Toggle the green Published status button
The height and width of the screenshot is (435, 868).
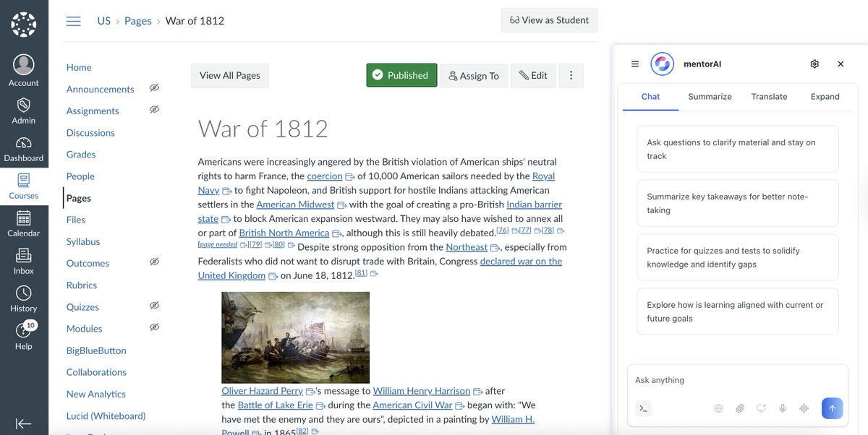[x=401, y=75]
